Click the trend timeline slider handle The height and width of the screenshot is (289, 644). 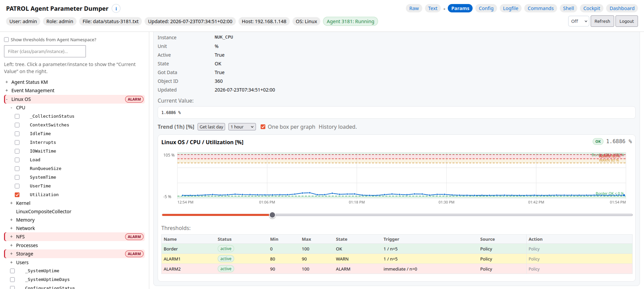pos(272,215)
